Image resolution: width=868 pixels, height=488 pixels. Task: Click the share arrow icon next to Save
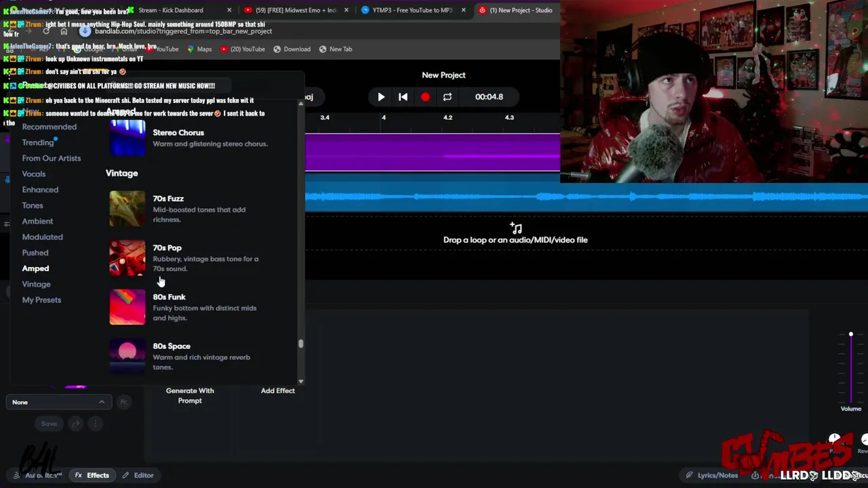click(76, 424)
